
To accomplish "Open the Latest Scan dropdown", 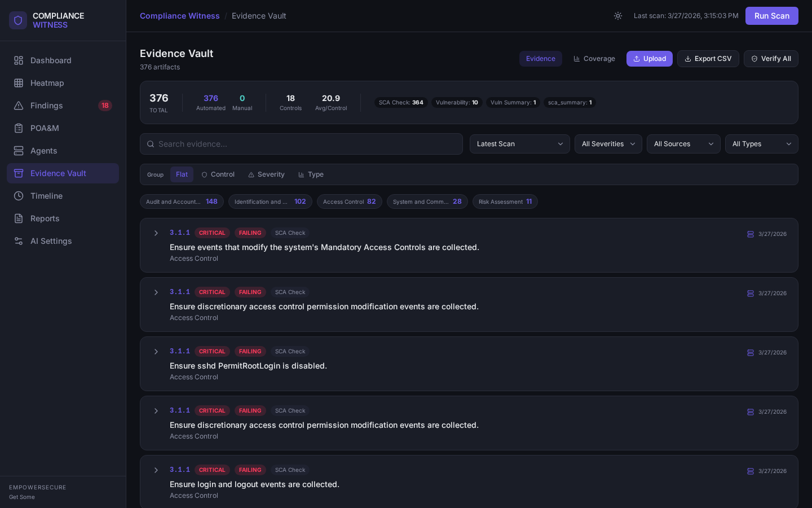I will tap(519, 144).
